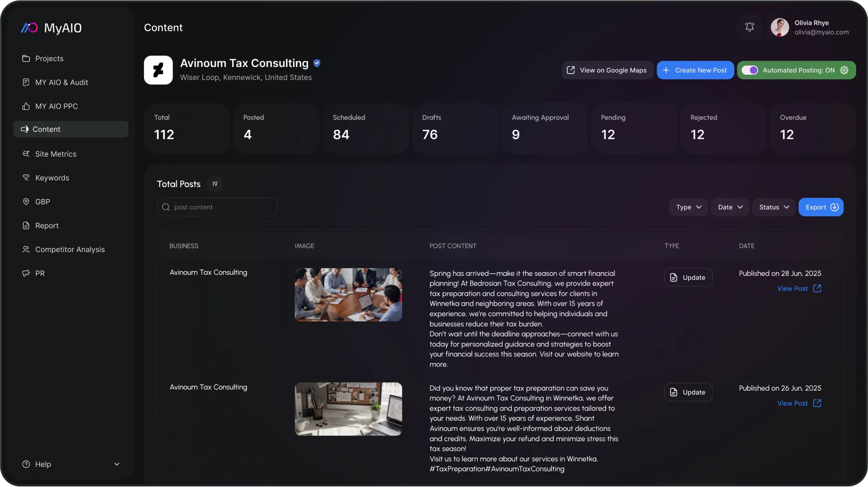Open the notifications bell
This screenshot has width=868, height=487.
tap(749, 27)
